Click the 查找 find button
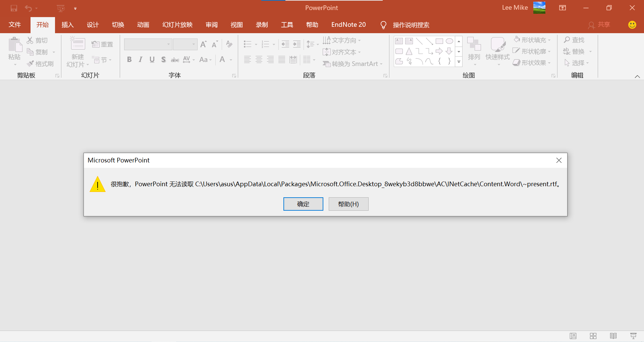The image size is (644, 342). 574,40
